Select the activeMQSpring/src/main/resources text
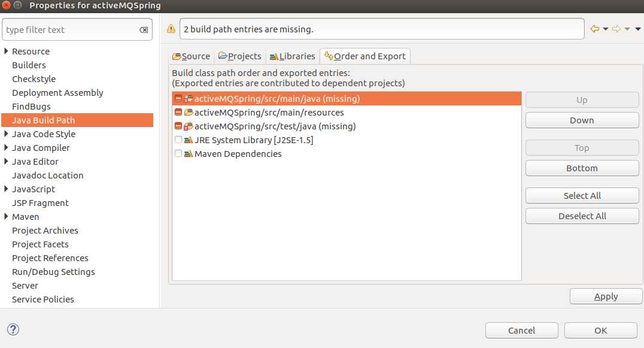Image resolution: width=644 pixels, height=348 pixels. (x=269, y=113)
